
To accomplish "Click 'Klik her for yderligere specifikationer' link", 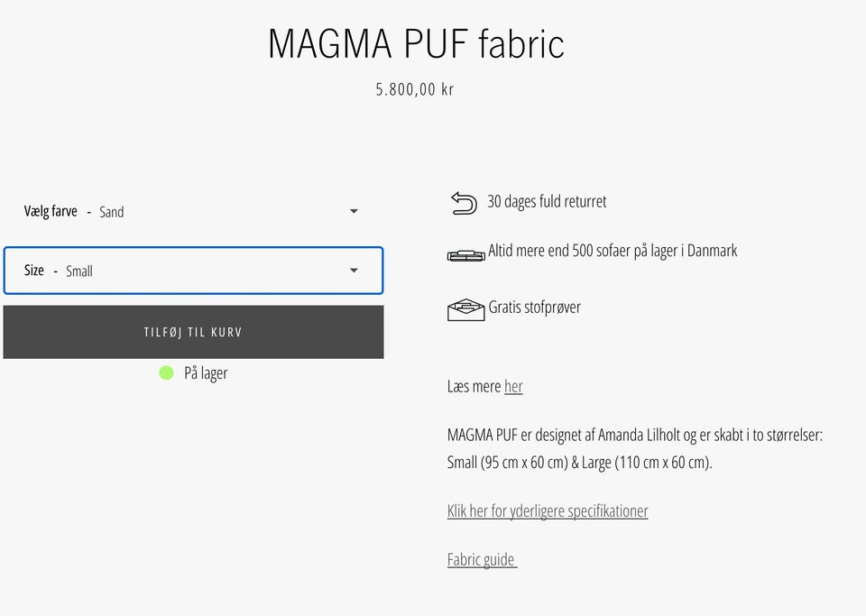I will coord(548,511).
